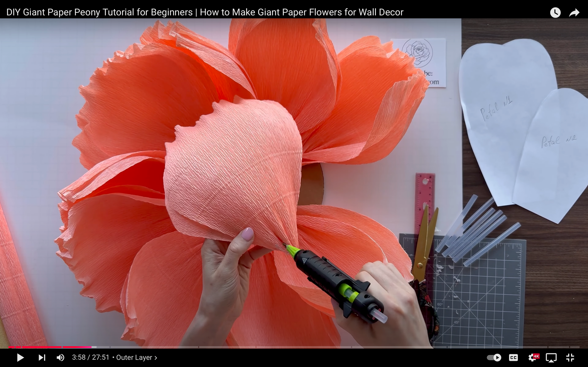Mute the video audio
Viewport: 588px width, 367px height.
click(x=60, y=357)
